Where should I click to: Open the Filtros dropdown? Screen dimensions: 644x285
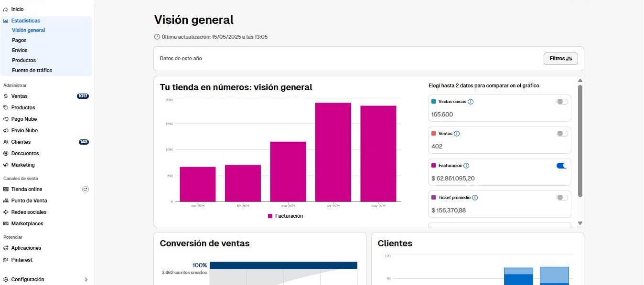pyautogui.click(x=560, y=58)
